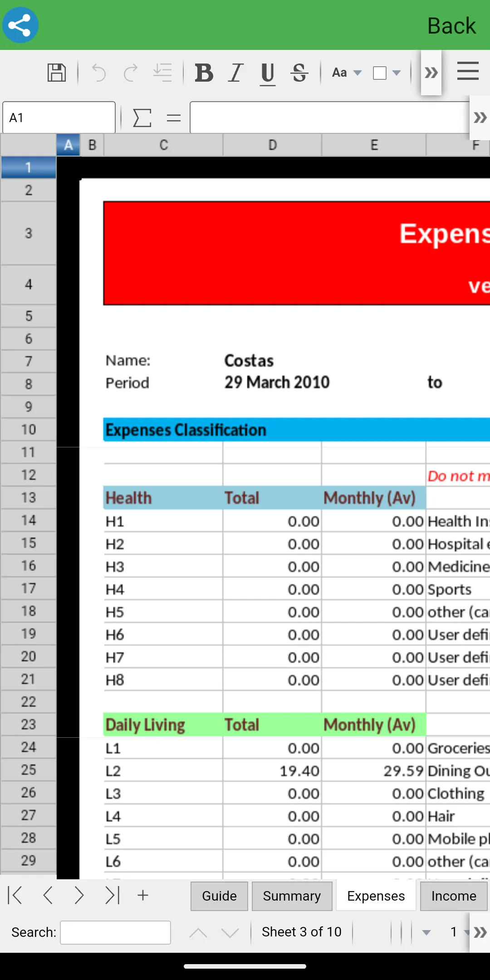Viewport: 490px width, 980px height.
Task: Undo the last action
Action: click(x=98, y=73)
